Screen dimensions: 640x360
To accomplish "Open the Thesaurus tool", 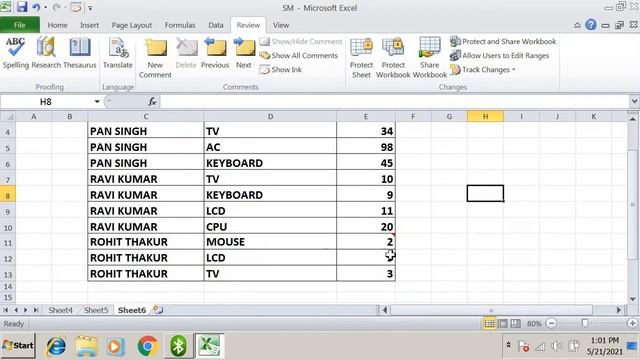I will (80, 53).
